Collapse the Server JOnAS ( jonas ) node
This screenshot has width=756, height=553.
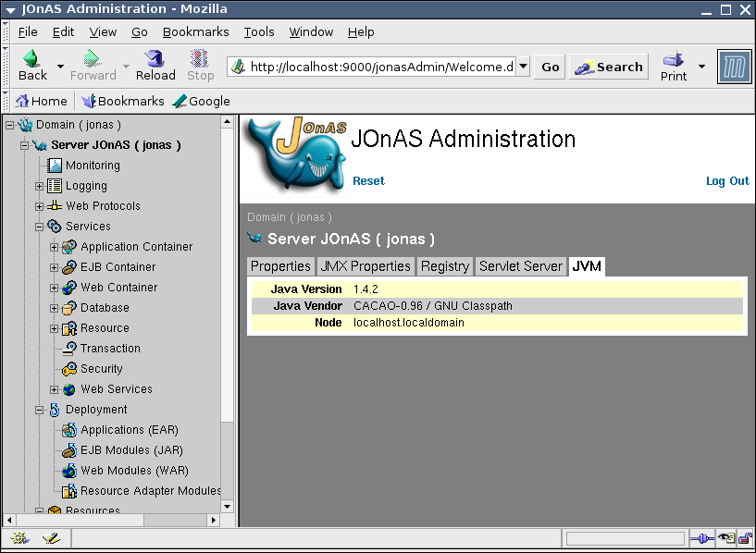[25, 145]
